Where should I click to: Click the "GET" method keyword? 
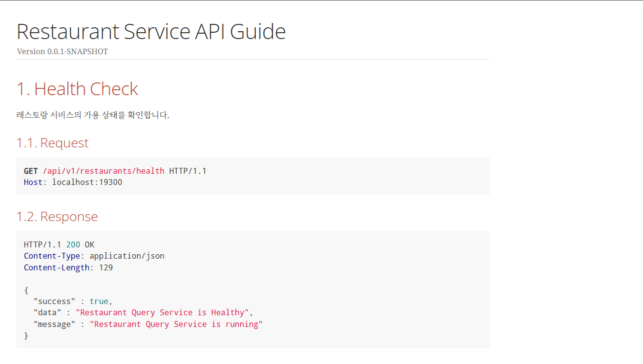pyautogui.click(x=31, y=171)
